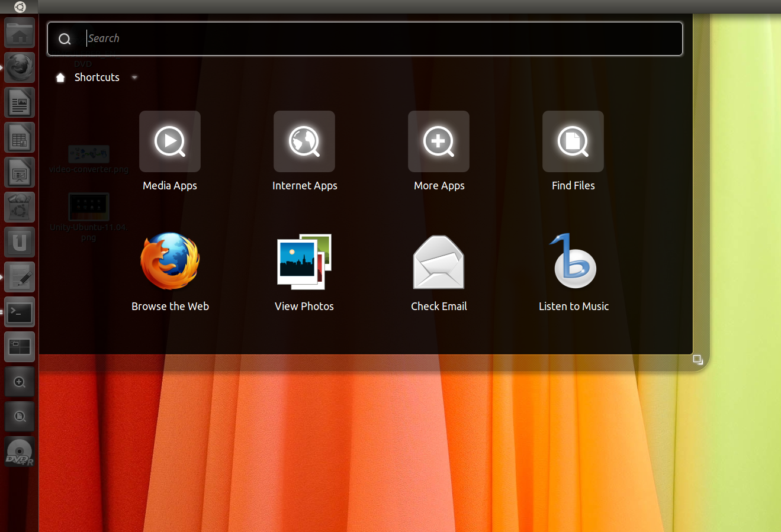781x532 pixels.
Task: Launch Check Email shortcut
Action: [438, 262]
